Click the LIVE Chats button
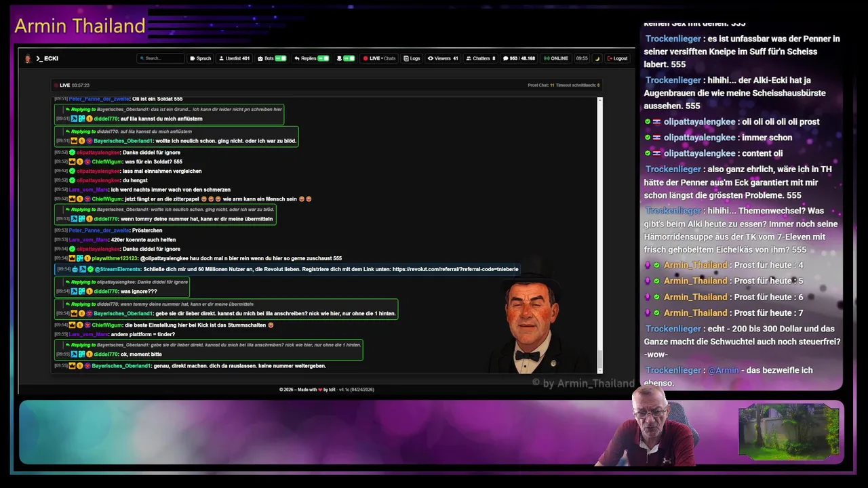 coord(379,58)
